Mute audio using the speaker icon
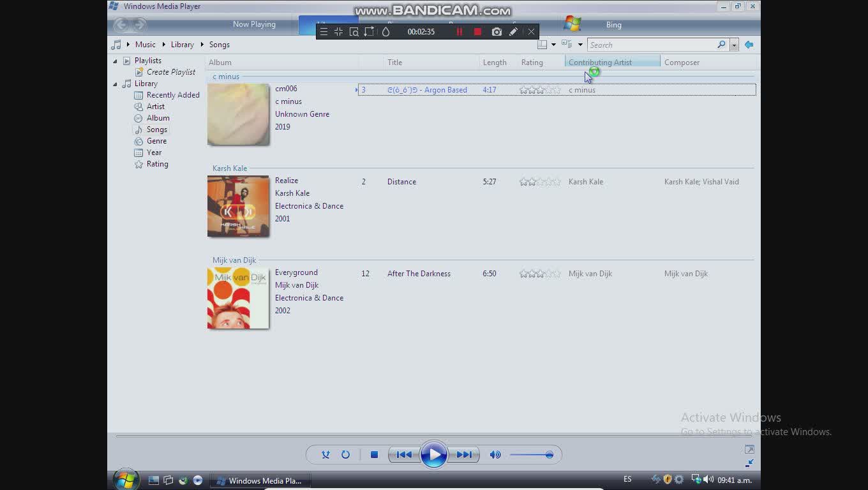 coord(495,454)
